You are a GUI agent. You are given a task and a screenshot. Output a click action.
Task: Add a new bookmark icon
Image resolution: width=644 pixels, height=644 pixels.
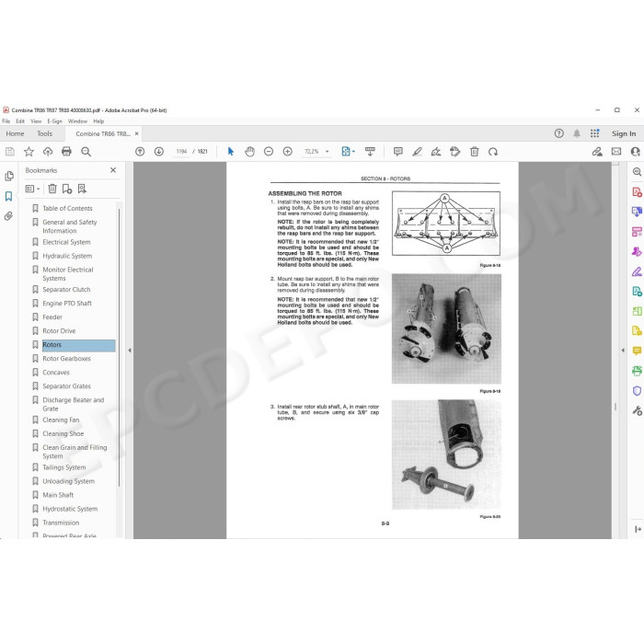67,189
